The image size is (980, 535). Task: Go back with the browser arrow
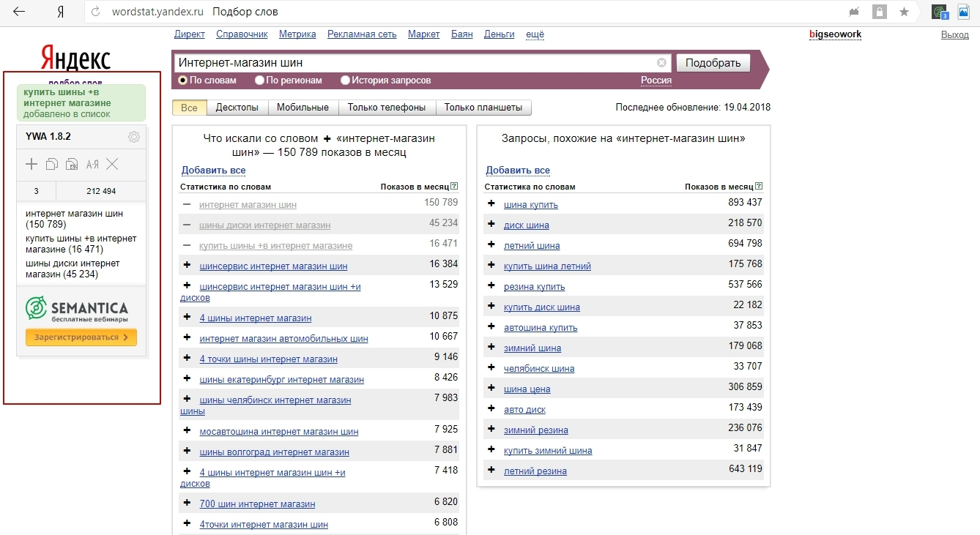[19, 12]
